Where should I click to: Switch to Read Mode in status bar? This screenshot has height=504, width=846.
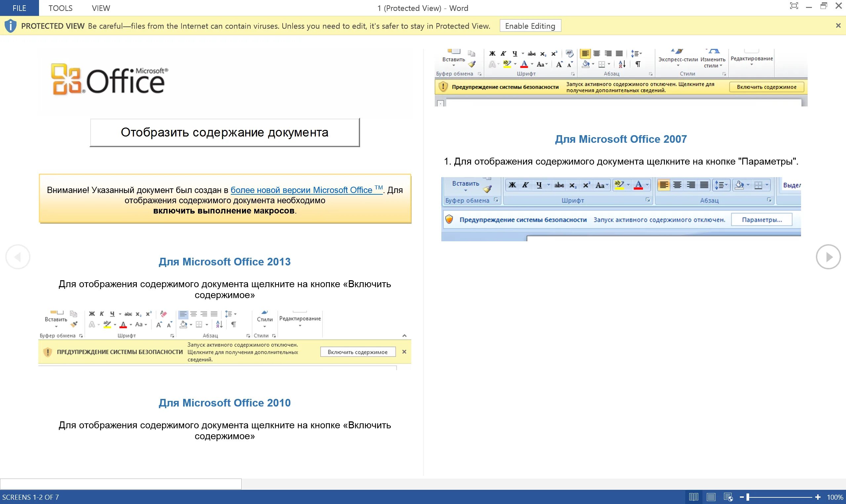pyautogui.click(x=694, y=497)
